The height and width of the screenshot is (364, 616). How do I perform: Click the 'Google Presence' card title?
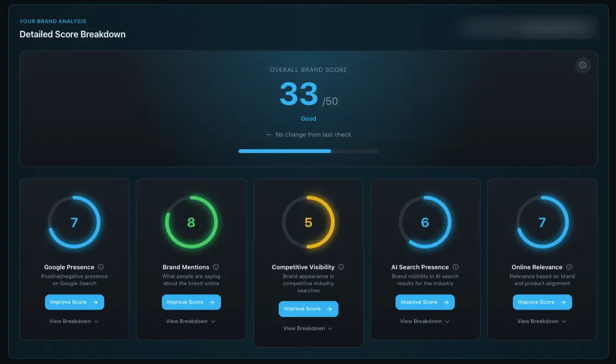[69, 267]
